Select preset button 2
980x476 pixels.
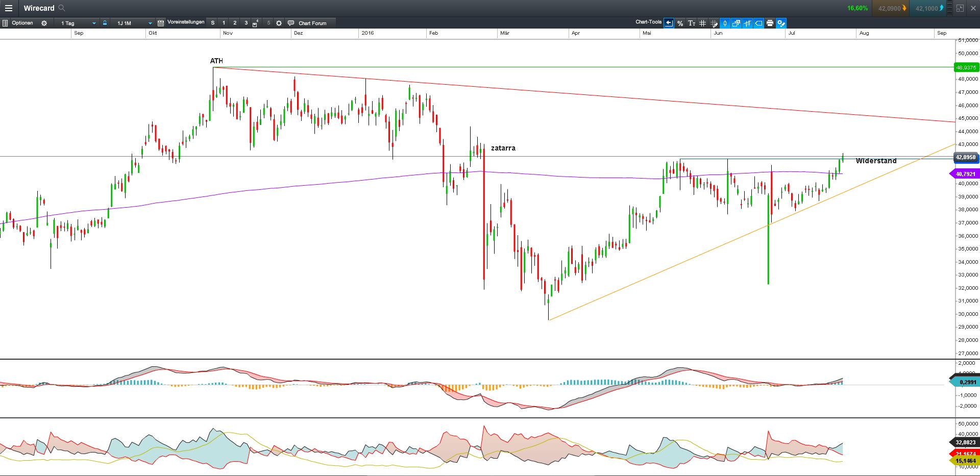234,23
